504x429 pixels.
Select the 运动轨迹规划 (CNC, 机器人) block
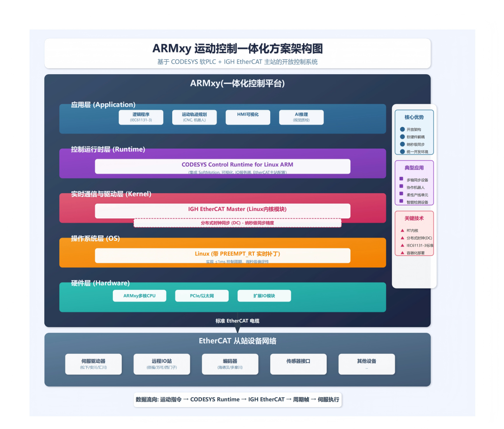tap(195, 117)
